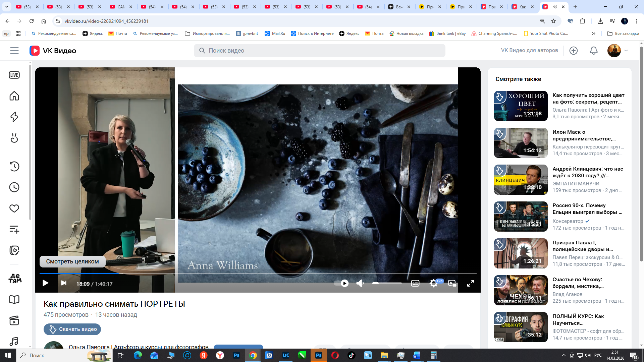Toggle autoplay switch in player
The width and height of the screenshot is (644, 362).
click(x=341, y=284)
